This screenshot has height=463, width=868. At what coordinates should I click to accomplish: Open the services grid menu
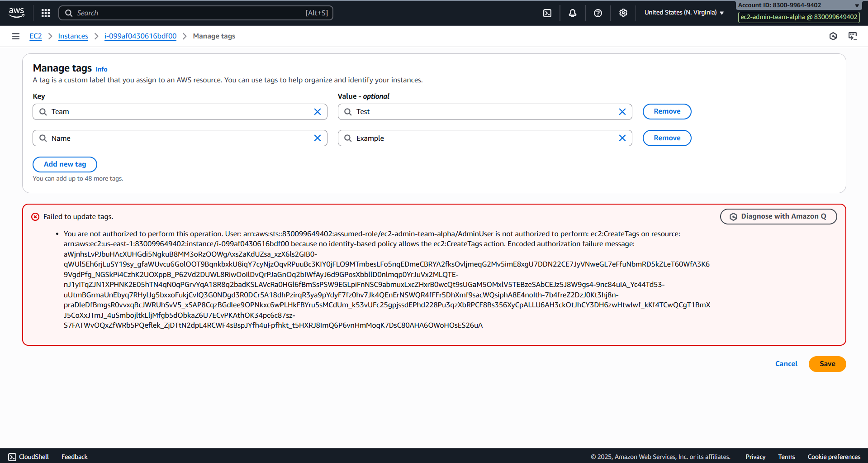pos(46,13)
